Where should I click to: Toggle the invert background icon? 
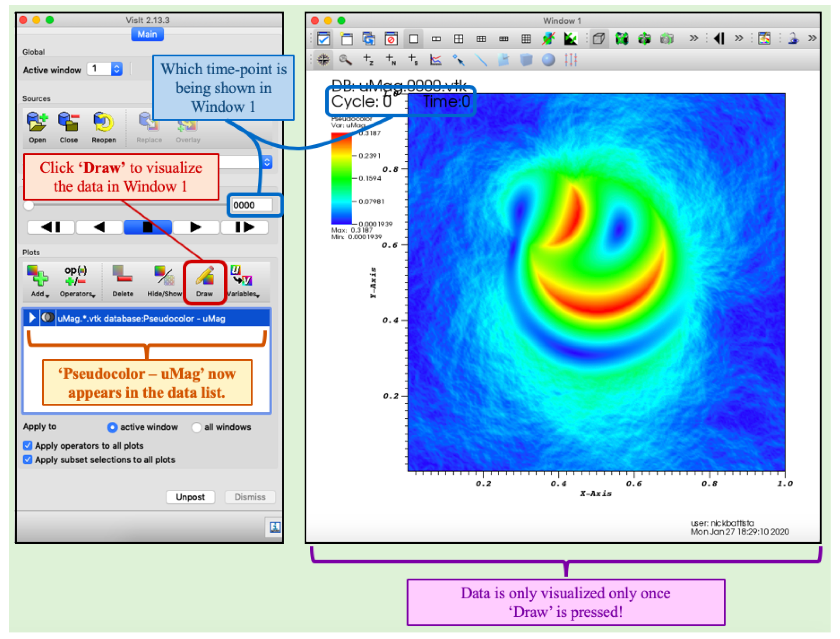(x=570, y=39)
